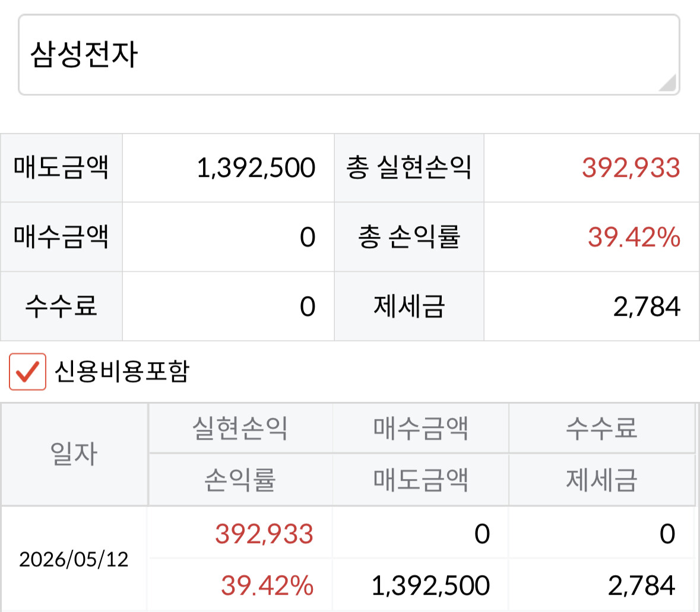Viewport: 700px width, 612px height.
Task: Click the 삼성전자 text input field
Action: 349,55
